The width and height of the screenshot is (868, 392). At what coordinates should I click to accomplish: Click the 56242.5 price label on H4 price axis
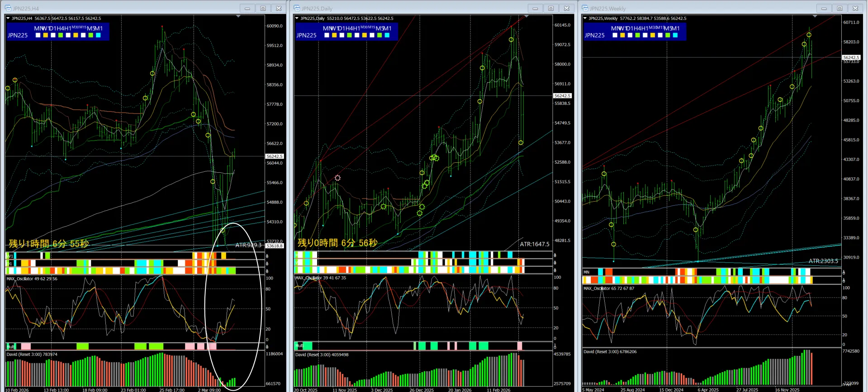click(x=275, y=156)
